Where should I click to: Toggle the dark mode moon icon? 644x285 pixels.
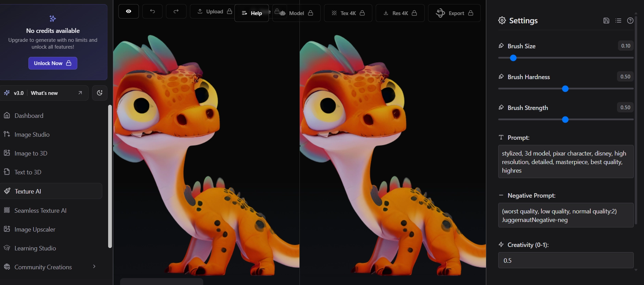click(100, 93)
